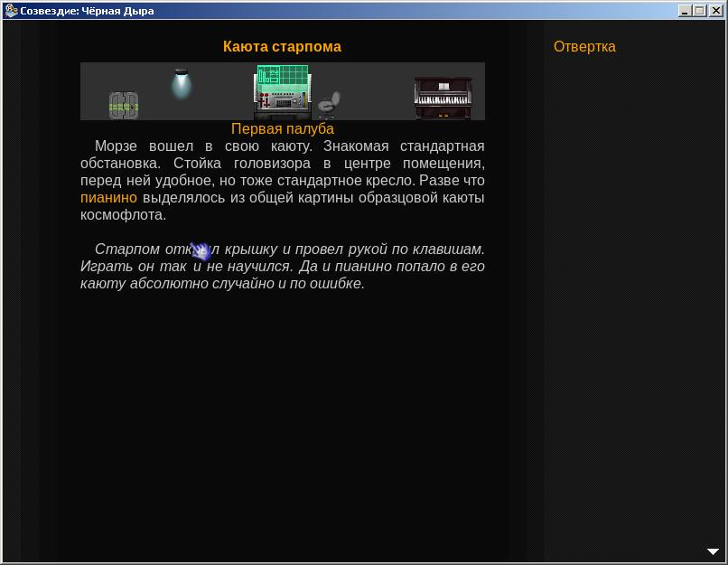Viewport: 728px width, 565px height.
Task: Close the Созвездие: Чёрная Дыра window
Action: [x=714, y=11]
